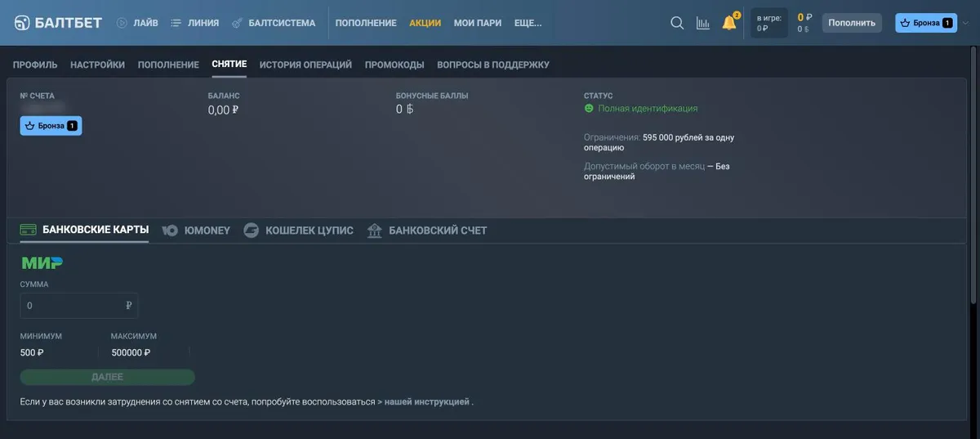Go to Лайв section
The height and width of the screenshot is (439, 980).
[x=145, y=23]
